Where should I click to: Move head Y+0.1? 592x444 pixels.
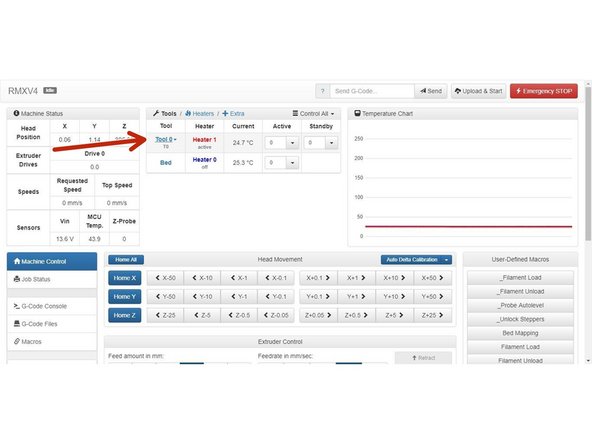coord(318,296)
